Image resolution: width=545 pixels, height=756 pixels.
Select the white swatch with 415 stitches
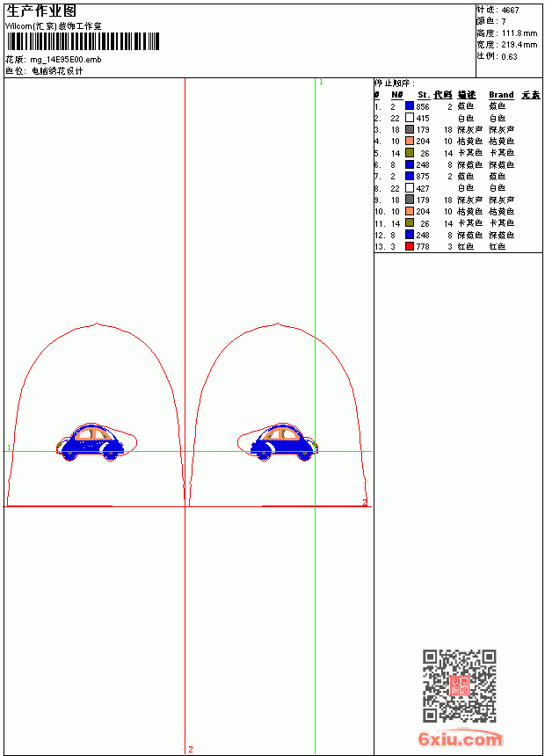click(410, 118)
